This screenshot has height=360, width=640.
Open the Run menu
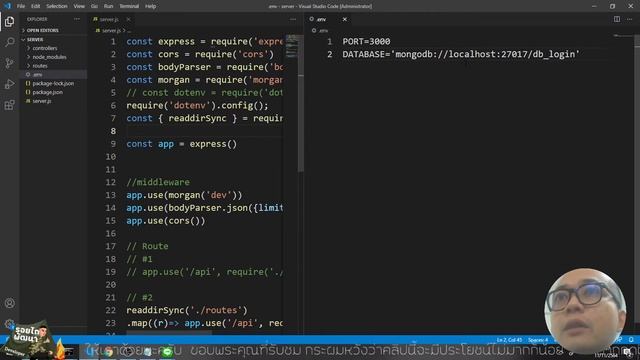click(108, 6)
